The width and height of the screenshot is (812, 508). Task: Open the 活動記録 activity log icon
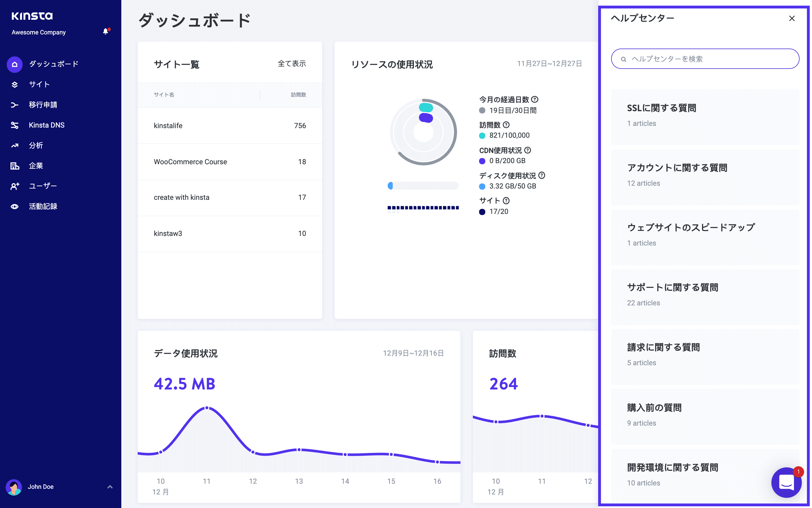click(14, 206)
